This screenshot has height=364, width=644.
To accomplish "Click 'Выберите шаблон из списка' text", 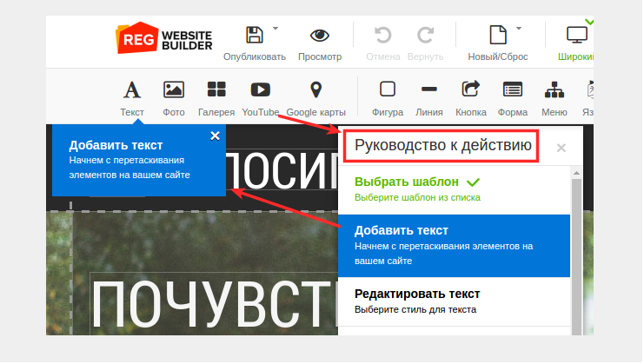I will tap(417, 197).
